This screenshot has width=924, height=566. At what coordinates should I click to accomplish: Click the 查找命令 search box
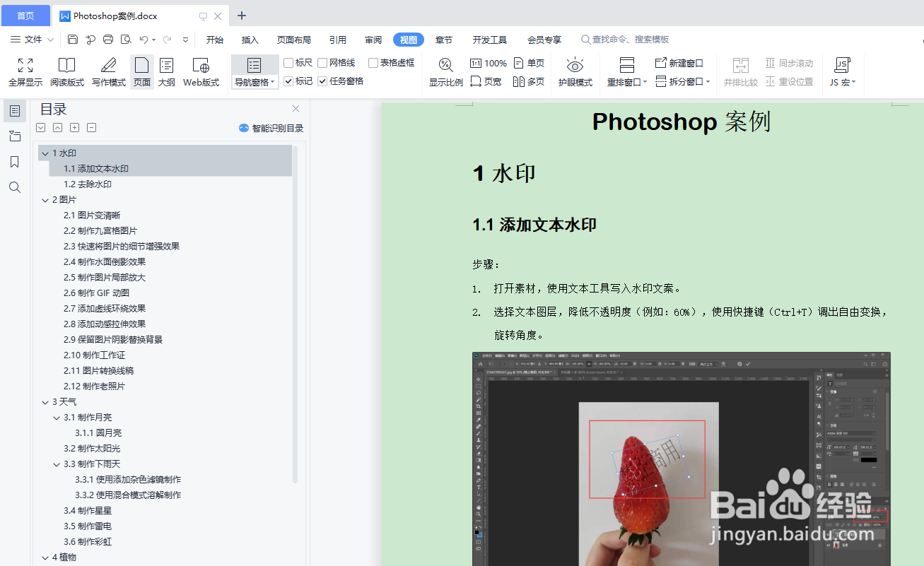pyautogui.click(x=625, y=40)
